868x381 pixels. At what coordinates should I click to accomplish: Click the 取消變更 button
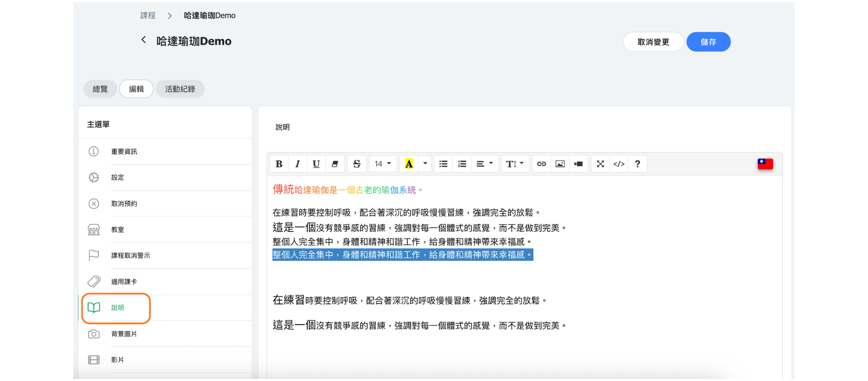[x=653, y=42]
